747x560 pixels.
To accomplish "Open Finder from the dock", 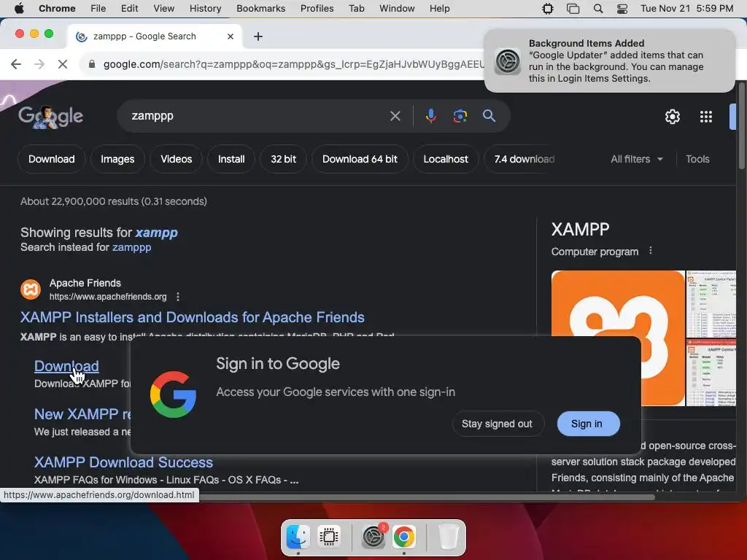I will pyautogui.click(x=298, y=537).
